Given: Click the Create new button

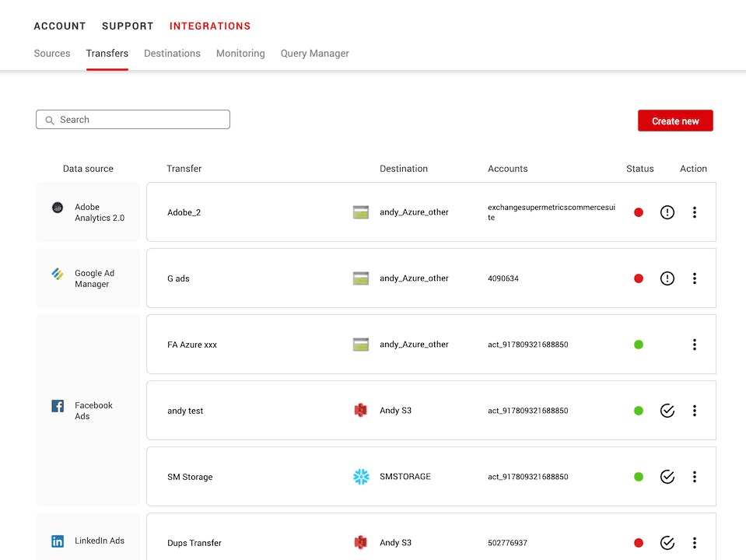Looking at the screenshot, I should pyautogui.click(x=675, y=121).
